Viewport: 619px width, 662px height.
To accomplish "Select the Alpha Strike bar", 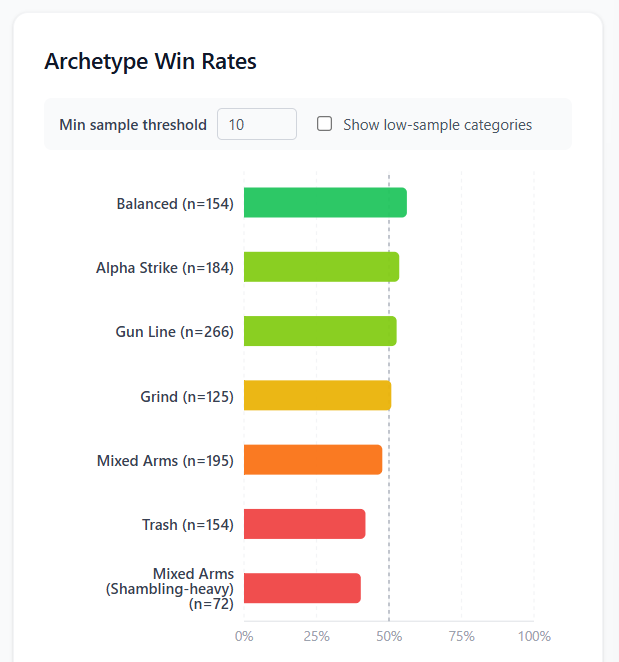I will click(x=321, y=267).
